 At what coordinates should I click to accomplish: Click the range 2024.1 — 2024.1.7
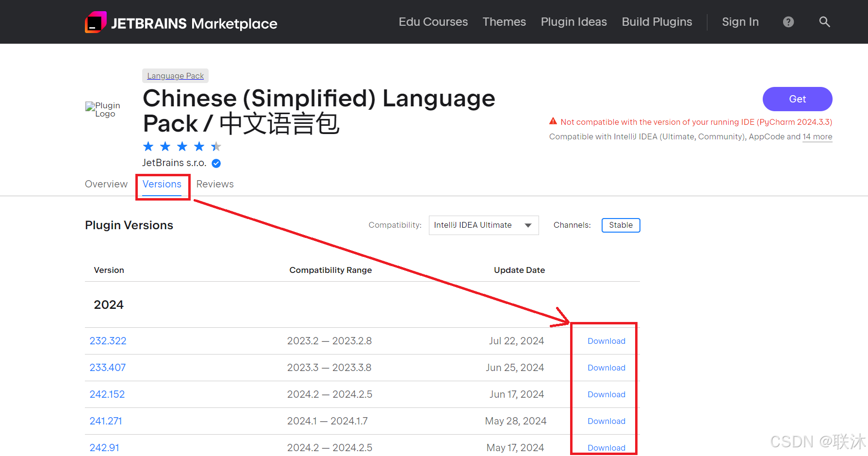point(328,421)
